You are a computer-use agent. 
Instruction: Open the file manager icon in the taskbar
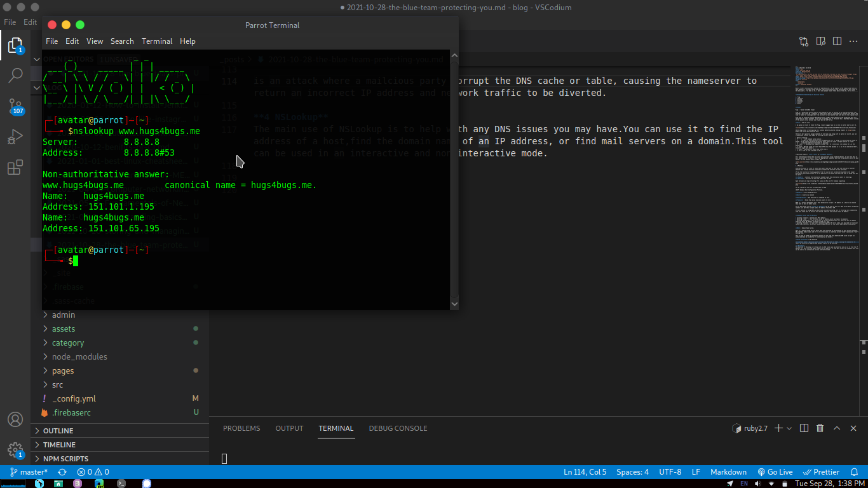coord(58,484)
